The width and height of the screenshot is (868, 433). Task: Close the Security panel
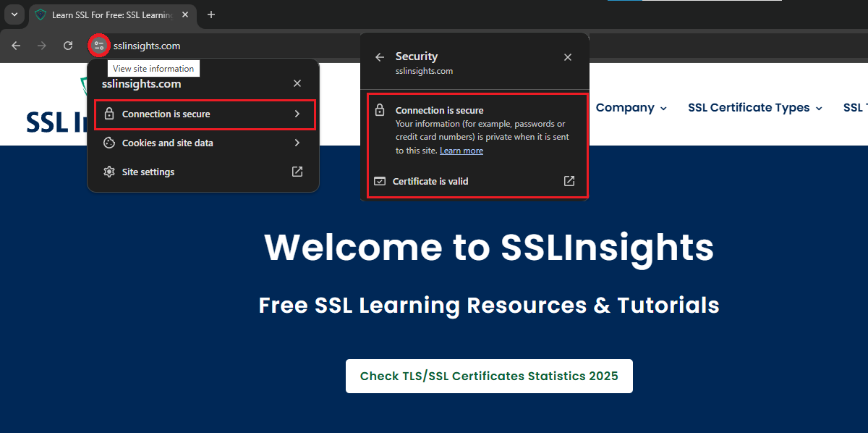[x=568, y=57]
